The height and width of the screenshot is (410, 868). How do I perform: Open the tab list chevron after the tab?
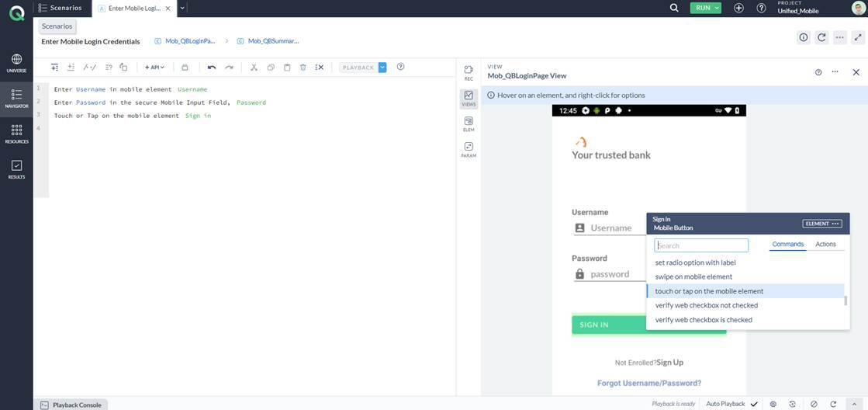pyautogui.click(x=183, y=8)
